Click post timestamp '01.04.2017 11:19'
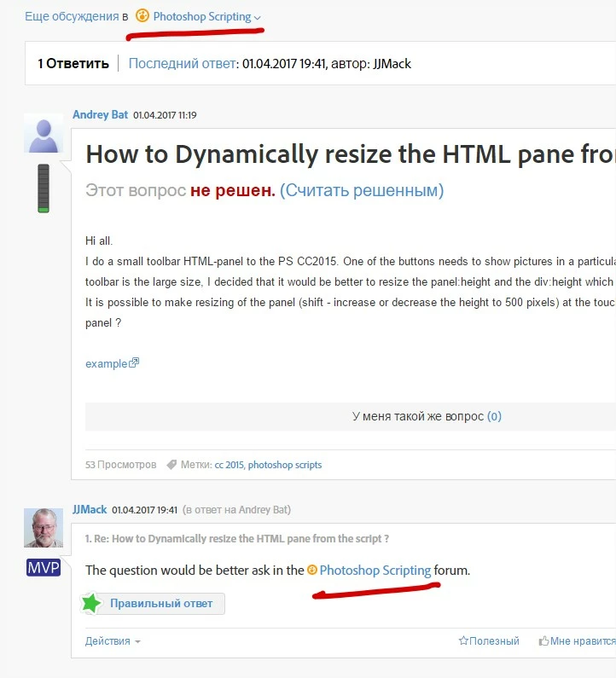 click(165, 115)
